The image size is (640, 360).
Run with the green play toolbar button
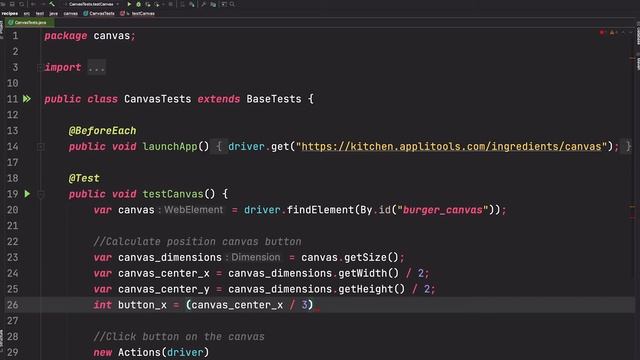(x=129, y=4)
